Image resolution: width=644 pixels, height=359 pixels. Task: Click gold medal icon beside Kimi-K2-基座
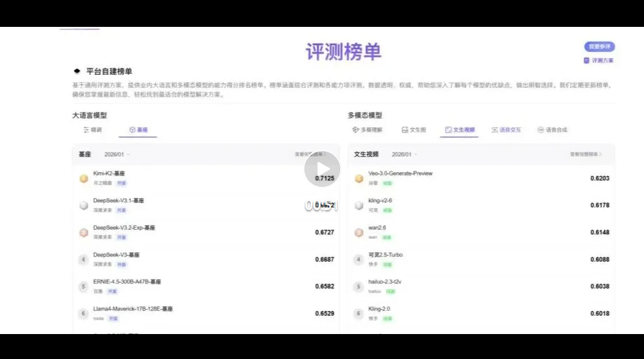tap(84, 179)
